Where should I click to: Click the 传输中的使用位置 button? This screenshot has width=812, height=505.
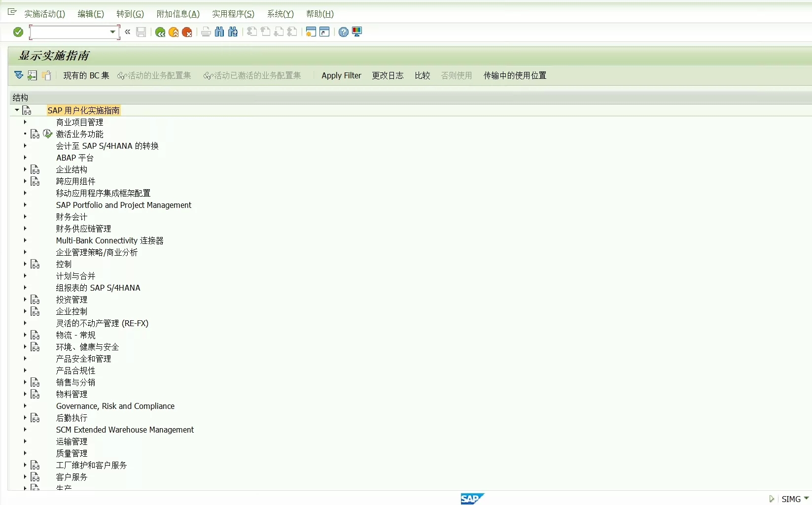point(515,75)
